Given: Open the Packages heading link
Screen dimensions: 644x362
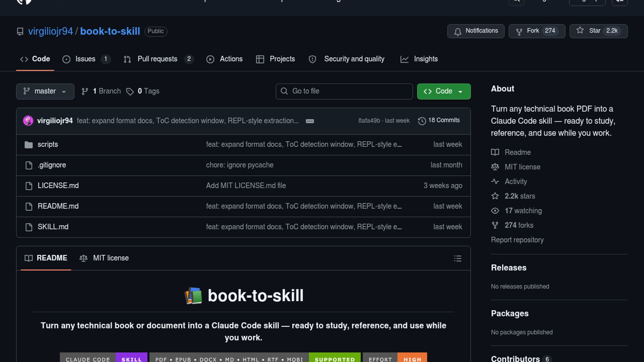Looking at the screenshot, I should (509, 313).
